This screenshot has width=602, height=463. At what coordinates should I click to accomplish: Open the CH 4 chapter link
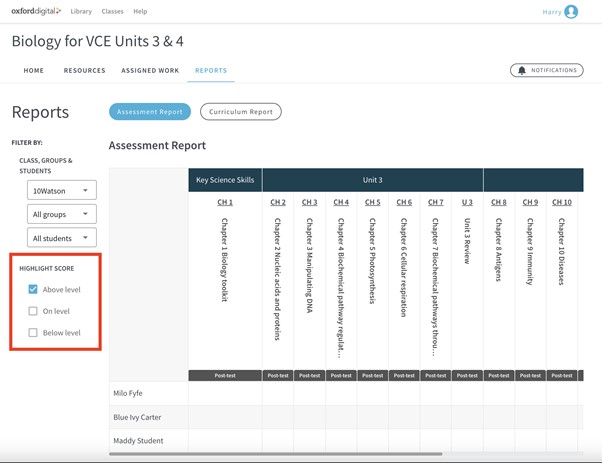(341, 202)
